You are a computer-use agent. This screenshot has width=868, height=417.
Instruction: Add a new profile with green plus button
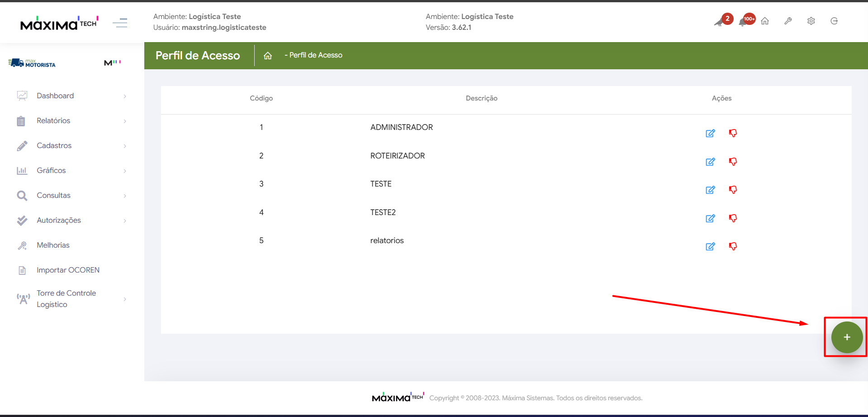pos(847,337)
